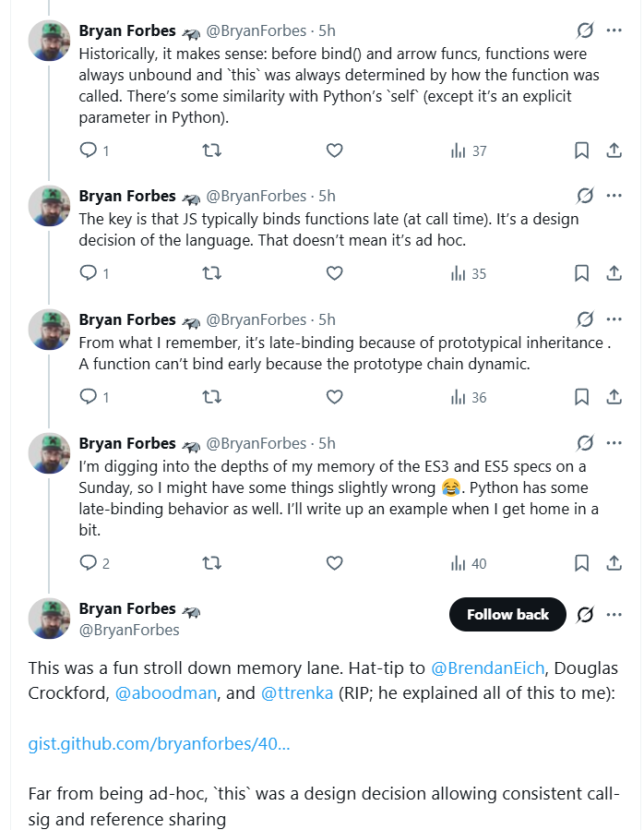Open Grok icon on the first tweet
Viewport: 644px width, 830px height.
pyautogui.click(x=584, y=30)
